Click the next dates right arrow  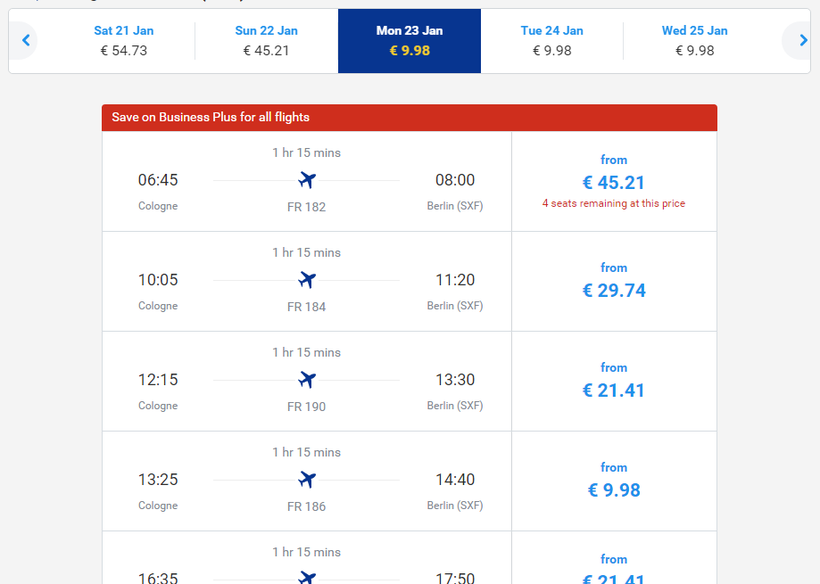coord(802,41)
